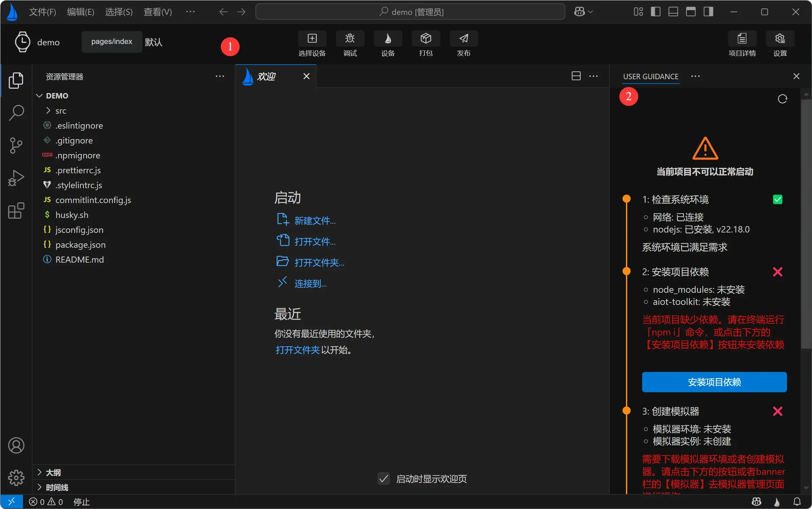Open the Search activity bar icon
Viewport: 812px width, 509px height.
click(x=16, y=113)
